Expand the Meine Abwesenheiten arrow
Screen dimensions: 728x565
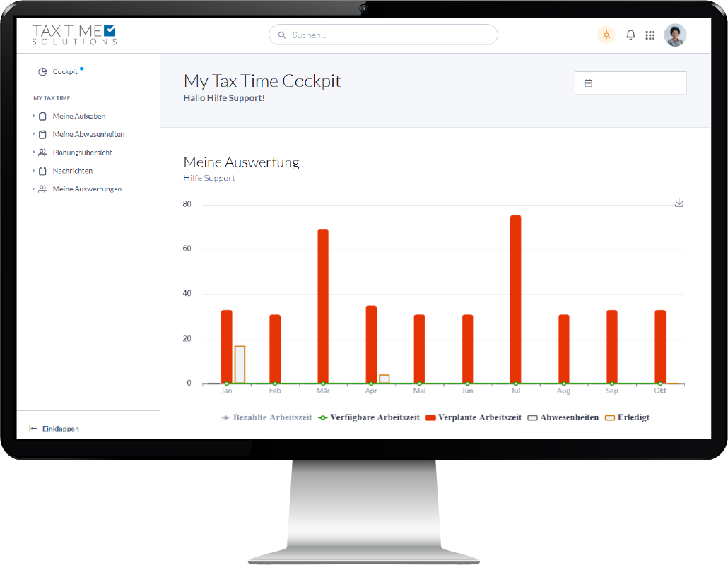[33, 134]
